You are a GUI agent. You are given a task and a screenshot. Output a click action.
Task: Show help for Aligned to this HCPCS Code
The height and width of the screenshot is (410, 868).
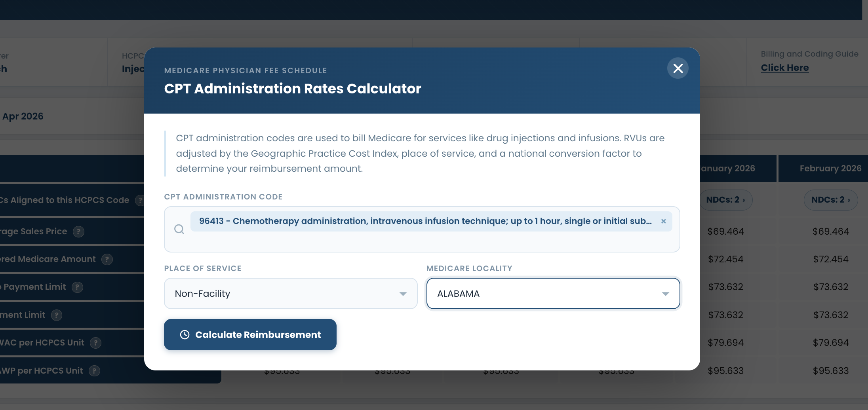coord(140,200)
